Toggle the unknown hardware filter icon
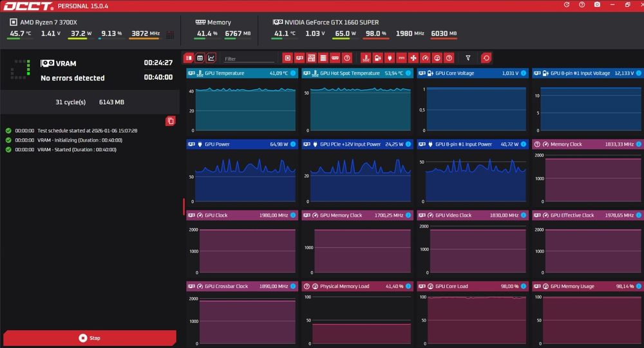 point(347,58)
